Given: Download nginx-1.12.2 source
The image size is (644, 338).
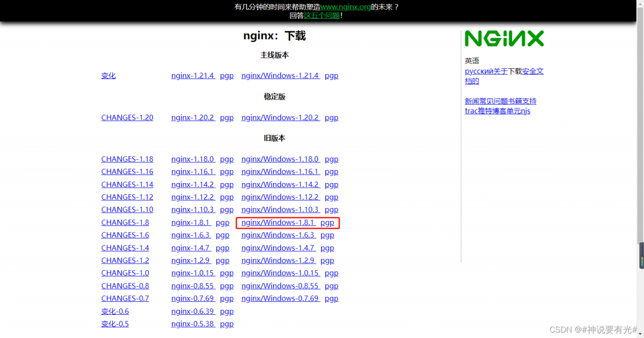Looking at the screenshot, I should coord(193,197).
